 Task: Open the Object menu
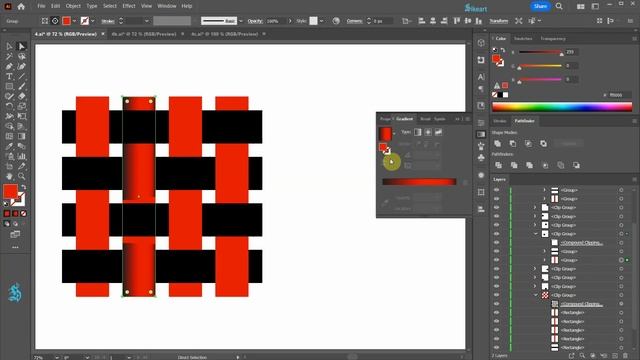(x=73, y=6)
